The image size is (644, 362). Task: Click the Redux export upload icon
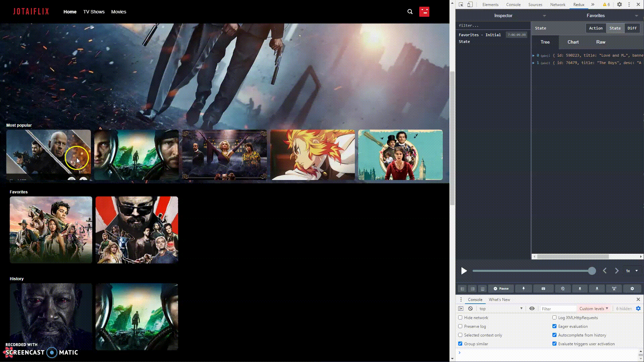click(x=580, y=289)
